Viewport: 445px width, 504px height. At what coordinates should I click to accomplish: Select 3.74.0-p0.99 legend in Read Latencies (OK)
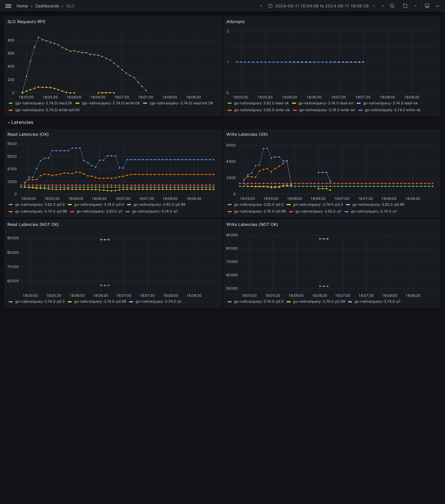41,211
